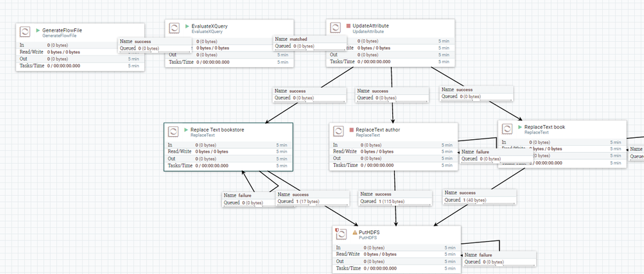Select the failure connection below Replace Text bookstore
This screenshot has width=644, height=274.
249,199
